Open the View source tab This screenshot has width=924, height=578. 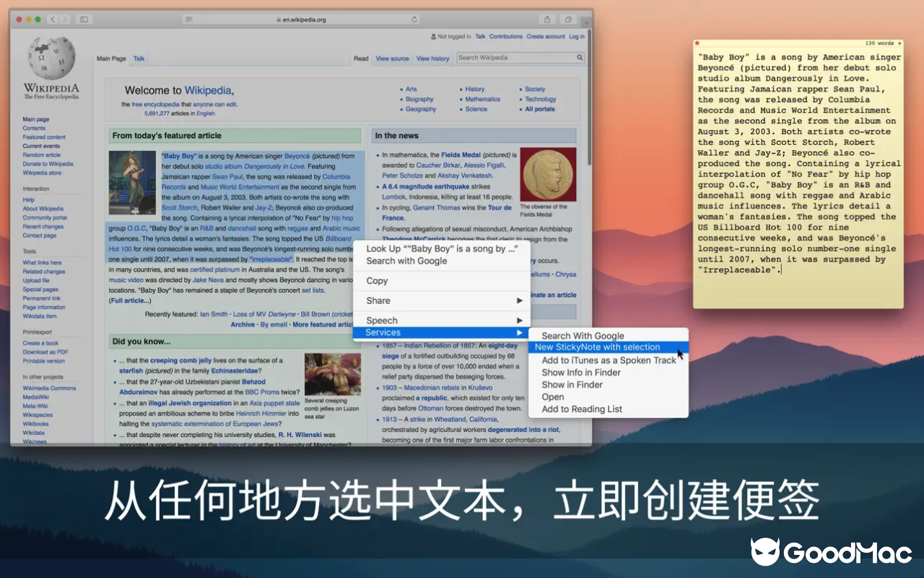pyautogui.click(x=392, y=59)
